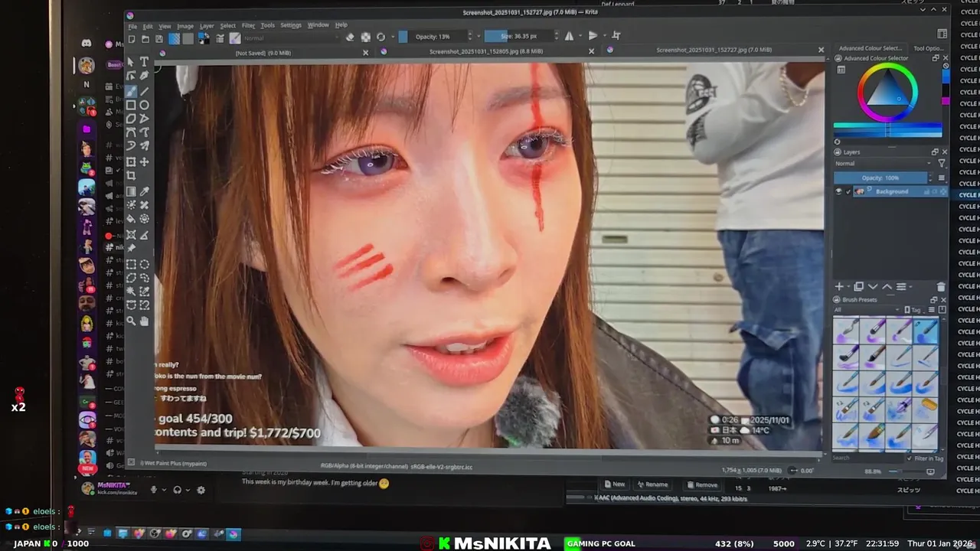Select the Ellipse tool
The image size is (980, 551).
144,105
